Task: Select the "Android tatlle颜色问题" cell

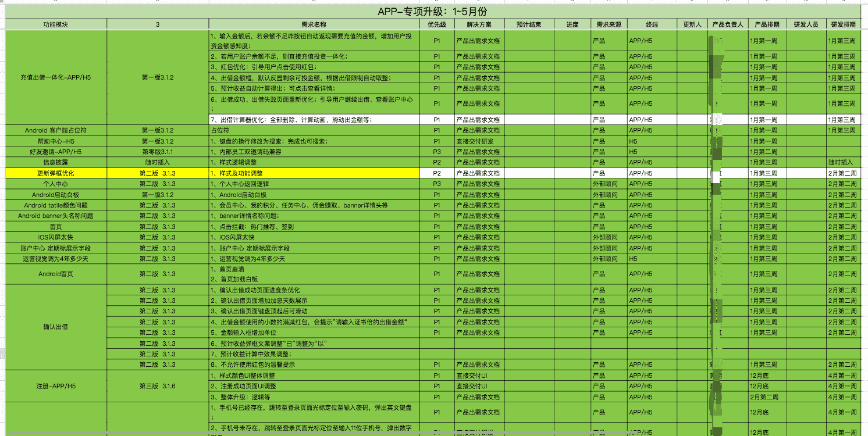Action: pos(56,205)
